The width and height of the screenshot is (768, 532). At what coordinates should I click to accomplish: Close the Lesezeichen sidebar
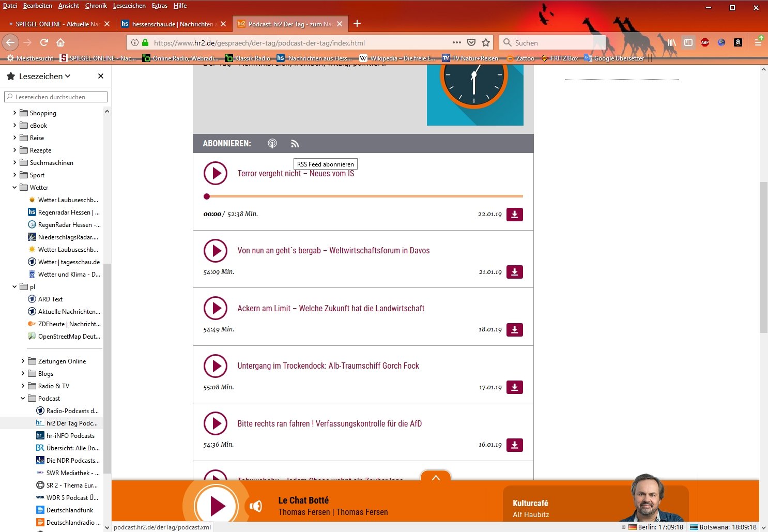point(101,76)
